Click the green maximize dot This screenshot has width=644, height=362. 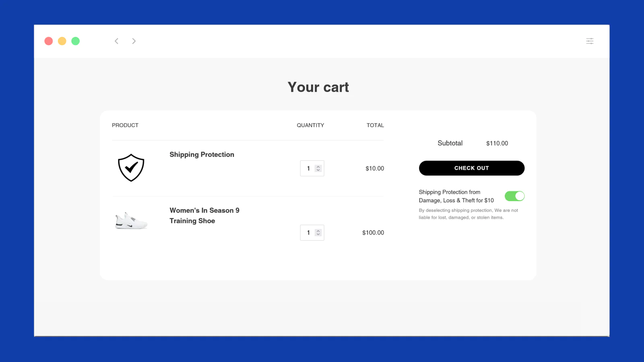coord(76,41)
